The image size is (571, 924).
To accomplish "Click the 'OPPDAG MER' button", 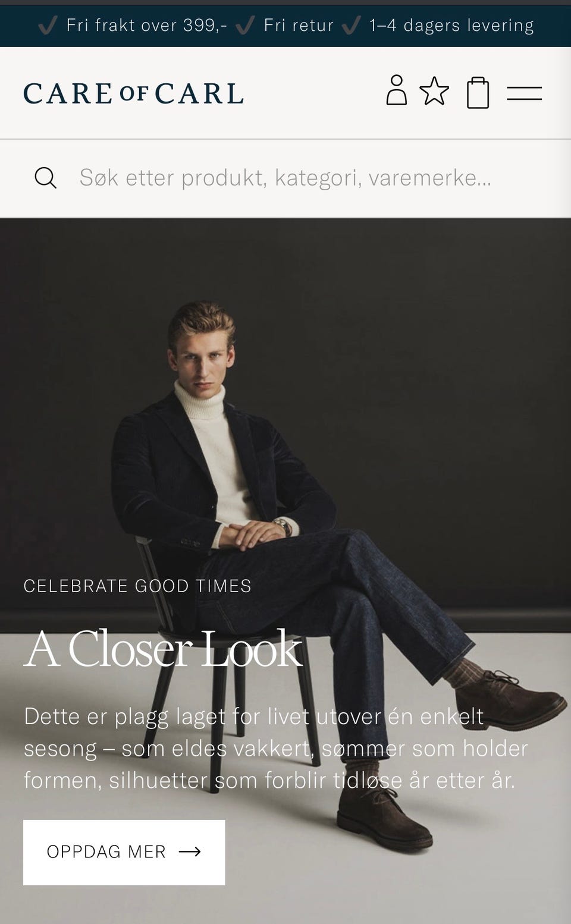I will click(124, 852).
